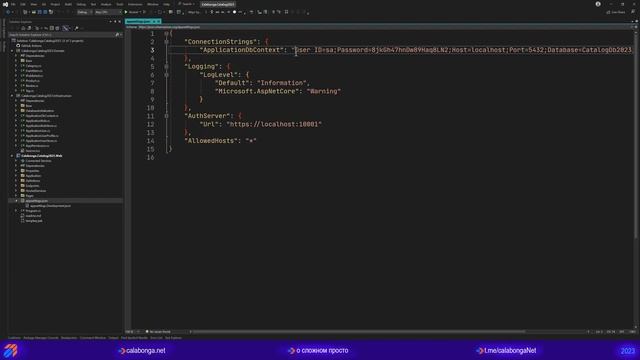Select Review.cs in Solution Explorer
The width and height of the screenshot is (640, 360).
(x=32, y=86)
